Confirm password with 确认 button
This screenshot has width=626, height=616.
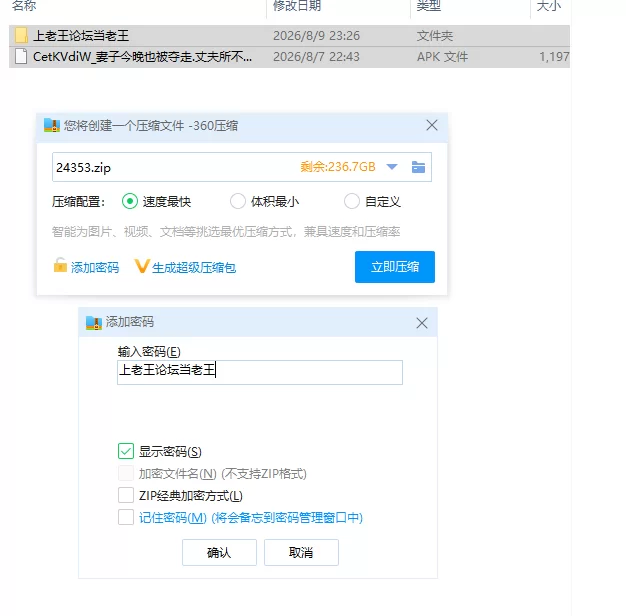click(219, 553)
